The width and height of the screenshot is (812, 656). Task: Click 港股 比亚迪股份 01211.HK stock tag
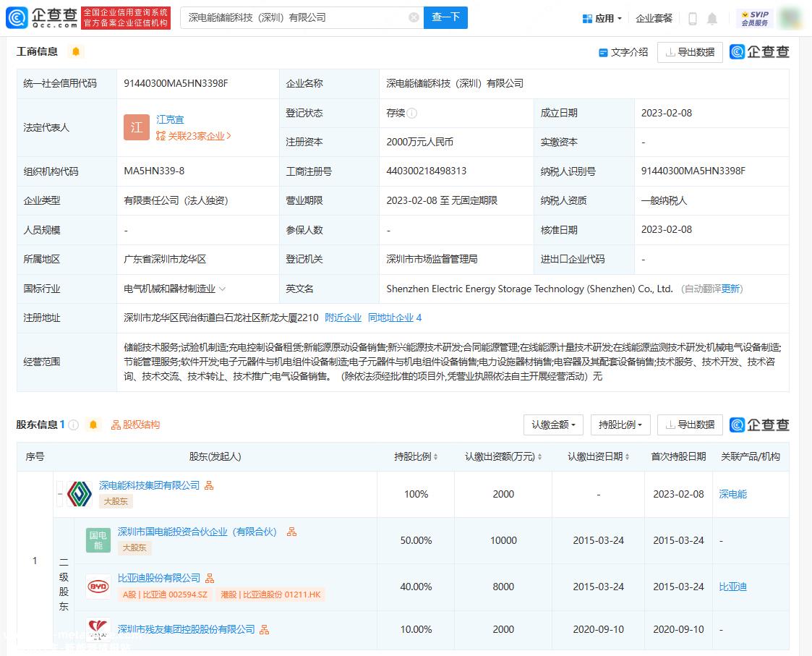tap(270, 595)
